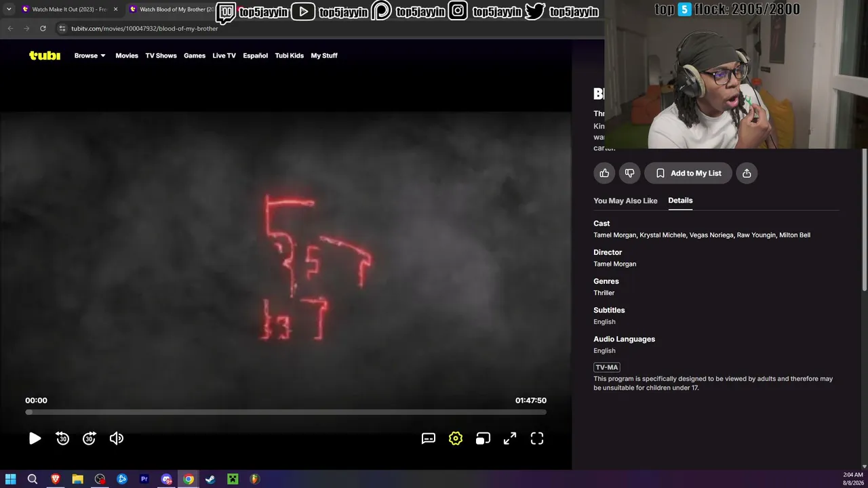Screen dimensions: 868x488
Task: Share this movie
Action: (x=747, y=173)
